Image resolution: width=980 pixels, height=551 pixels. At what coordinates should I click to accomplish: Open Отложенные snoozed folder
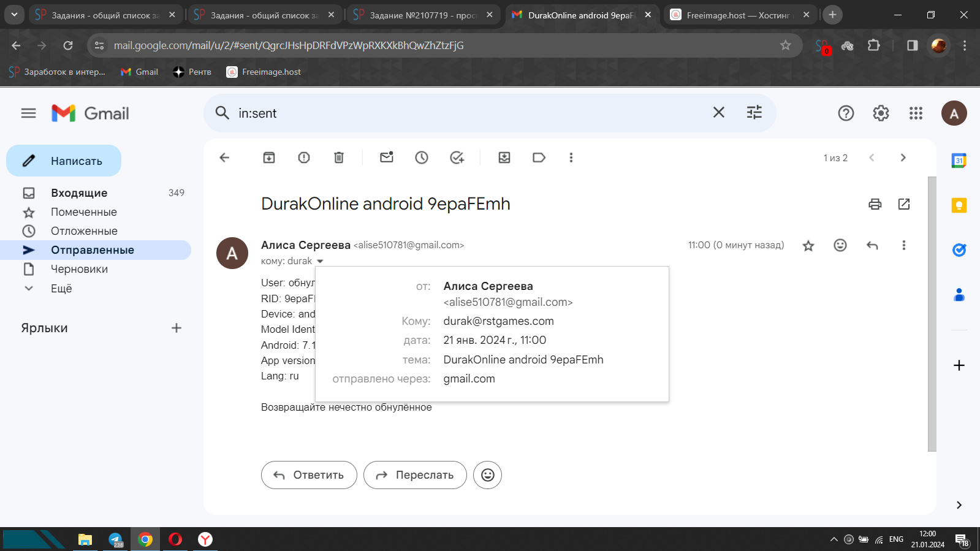pyautogui.click(x=96, y=231)
